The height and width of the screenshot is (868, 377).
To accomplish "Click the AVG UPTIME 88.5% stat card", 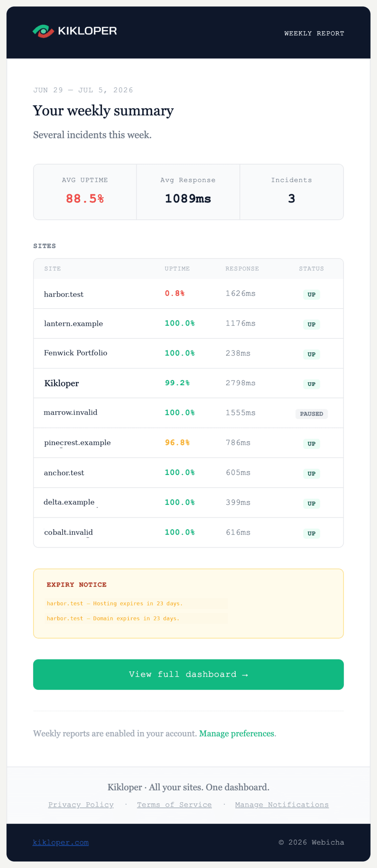I will point(85,192).
